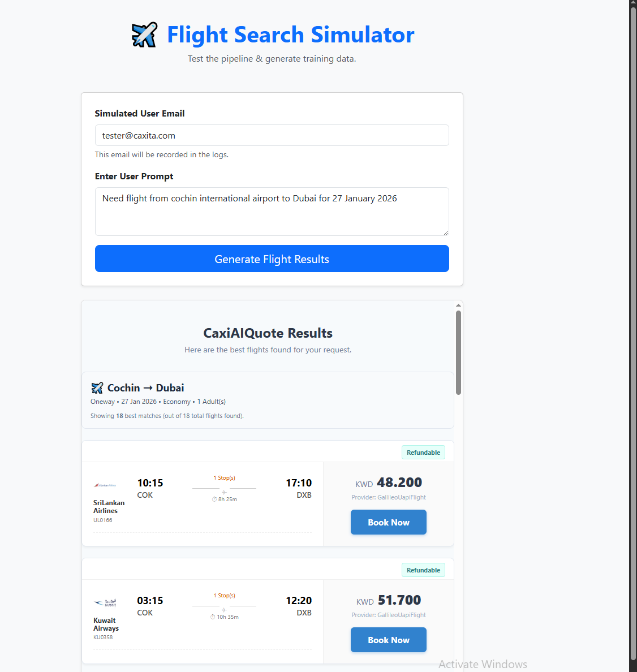Click the Kuwait Airways logo
The image size is (637, 672).
click(105, 603)
